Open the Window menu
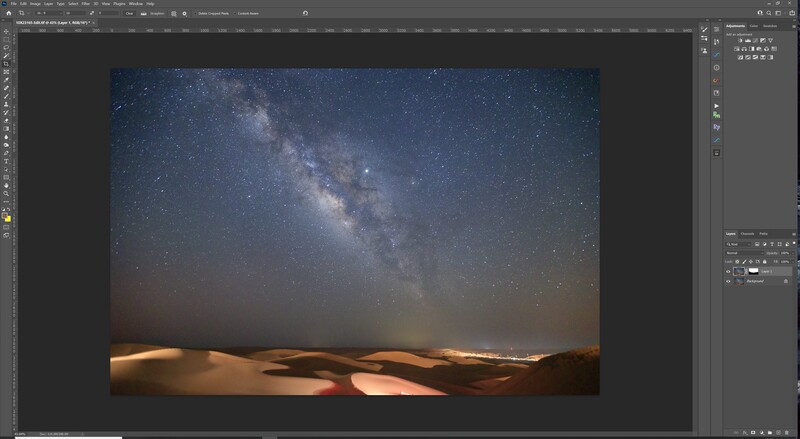Image resolution: width=800 pixels, height=439 pixels. tap(136, 4)
